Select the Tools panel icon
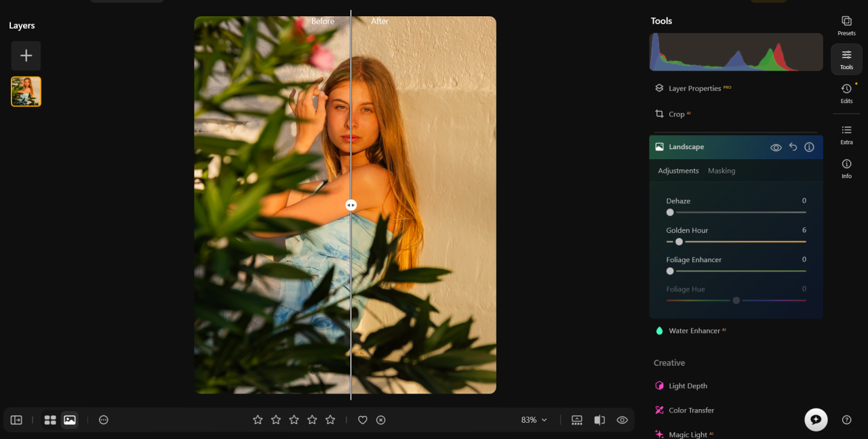The width and height of the screenshot is (868, 439). tap(846, 59)
